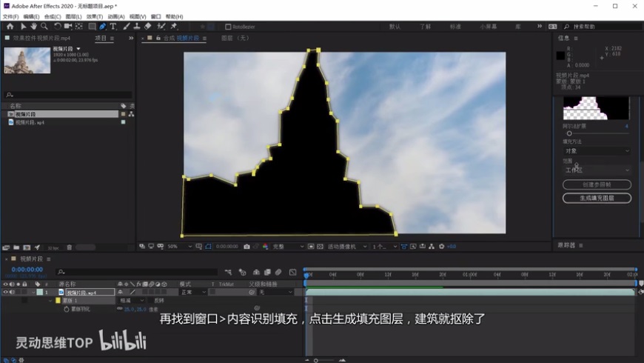Click the Home icon in the toolbar

[10, 27]
